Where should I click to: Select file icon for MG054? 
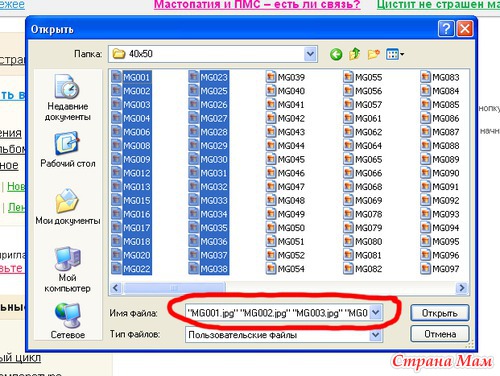[x=271, y=268]
